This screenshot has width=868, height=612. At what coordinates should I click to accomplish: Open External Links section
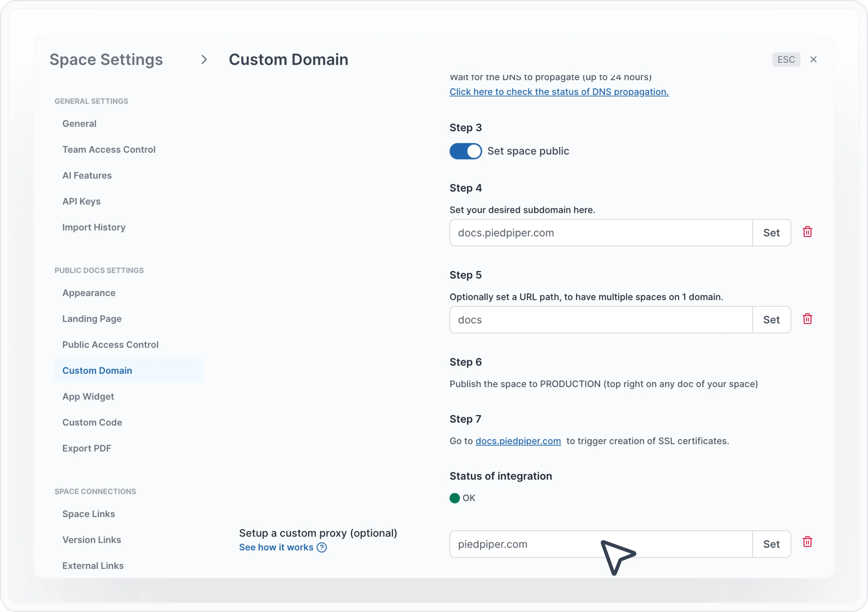coord(93,566)
